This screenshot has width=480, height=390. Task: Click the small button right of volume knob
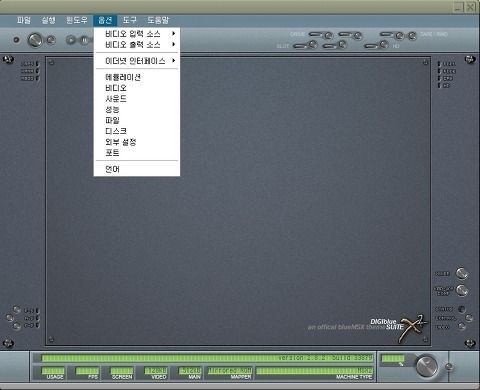coord(449,367)
